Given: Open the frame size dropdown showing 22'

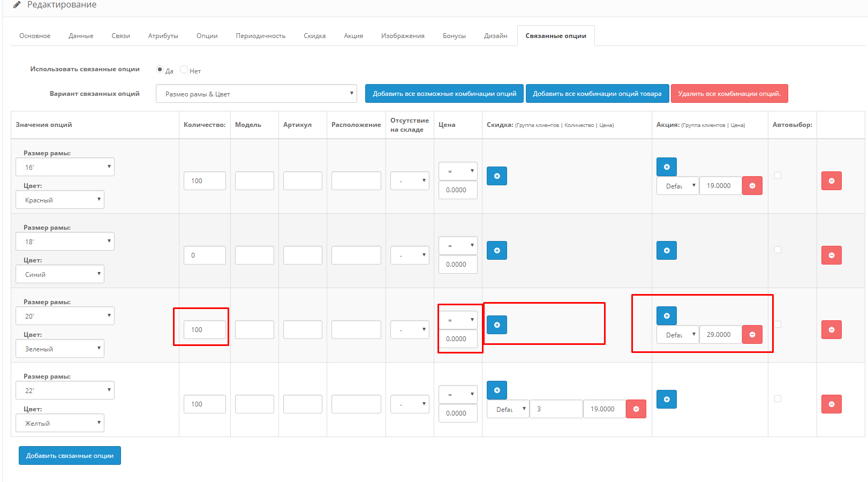Looking at the screenshot, I should pos(65,390).
